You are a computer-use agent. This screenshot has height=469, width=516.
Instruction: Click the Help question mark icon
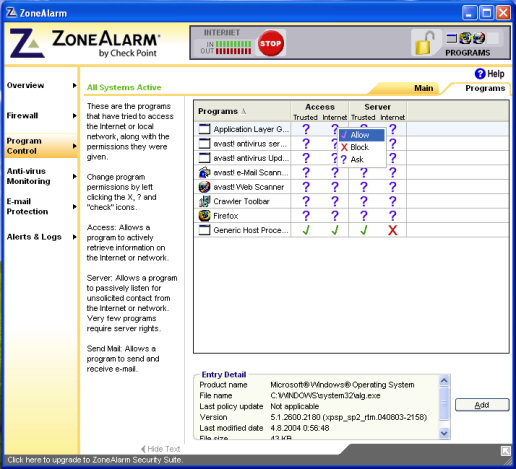(x=480, y=74)
